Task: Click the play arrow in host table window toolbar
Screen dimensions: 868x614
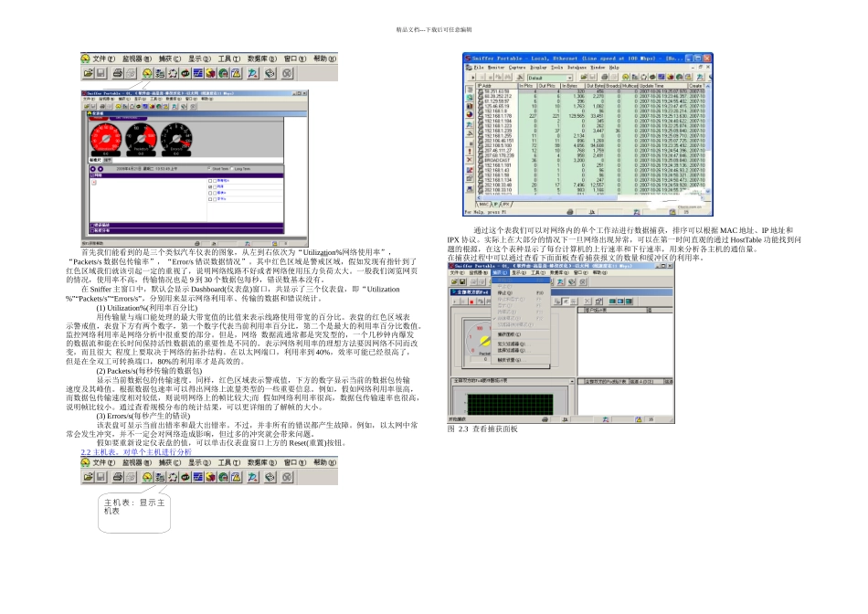Action: coord(472,78)
